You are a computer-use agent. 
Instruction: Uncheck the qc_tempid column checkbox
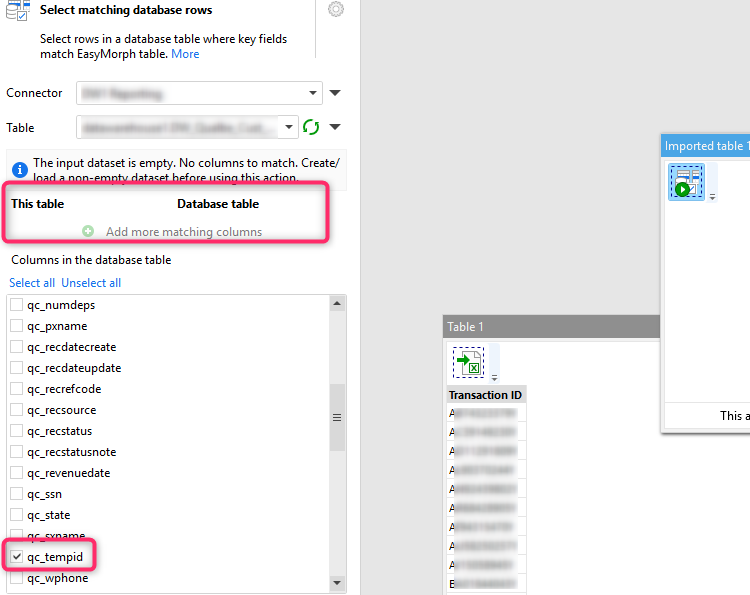coord(16,557)
